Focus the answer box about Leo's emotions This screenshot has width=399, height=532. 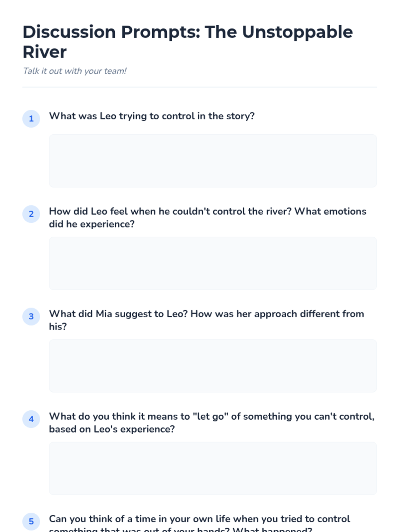click(213, 263)
